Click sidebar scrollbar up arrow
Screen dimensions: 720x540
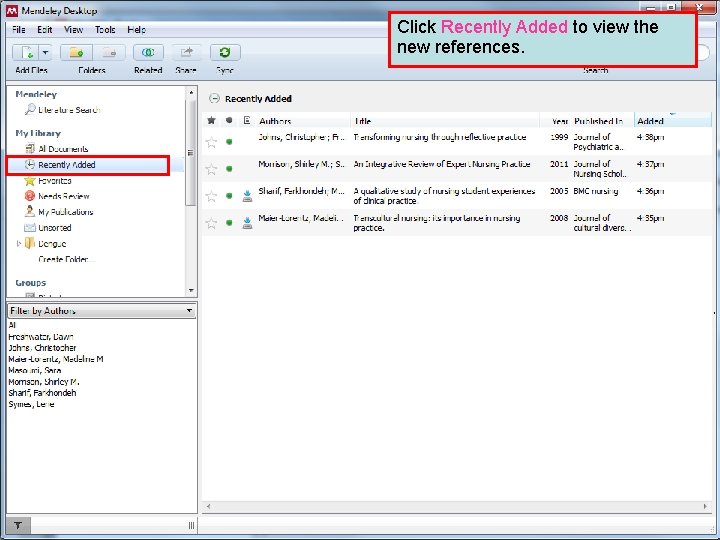(x=191, y=93)
